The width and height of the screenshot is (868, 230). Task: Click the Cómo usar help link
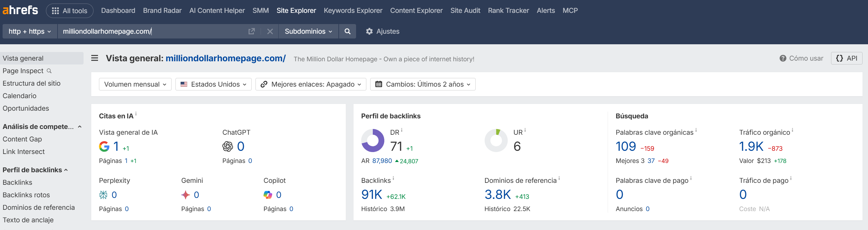click(x=801, y=58)
